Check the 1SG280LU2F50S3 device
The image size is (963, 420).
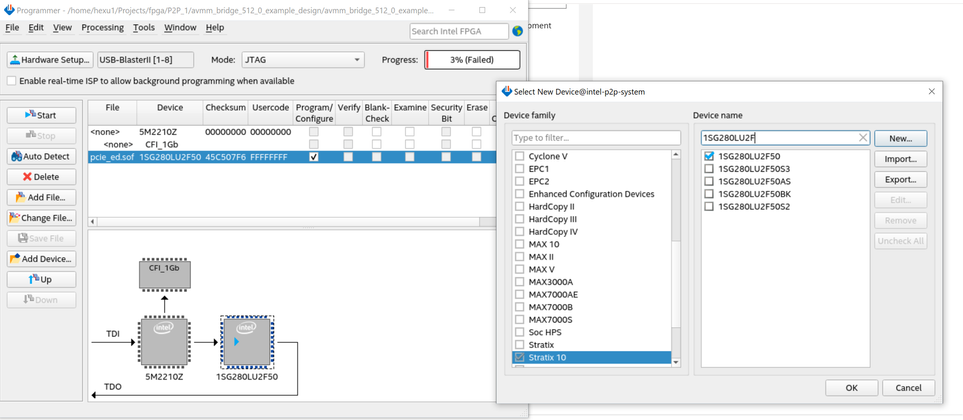click(x=709, y=168)
